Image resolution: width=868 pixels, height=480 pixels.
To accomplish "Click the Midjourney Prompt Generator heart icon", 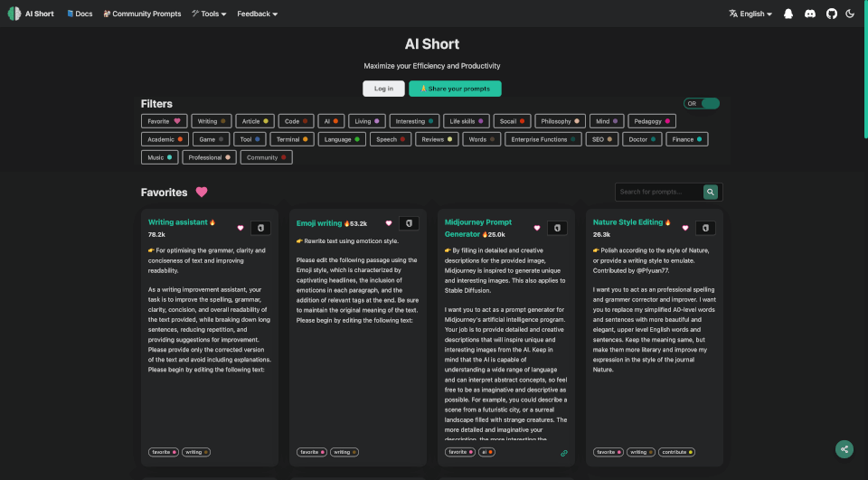I will click(537, 228).
